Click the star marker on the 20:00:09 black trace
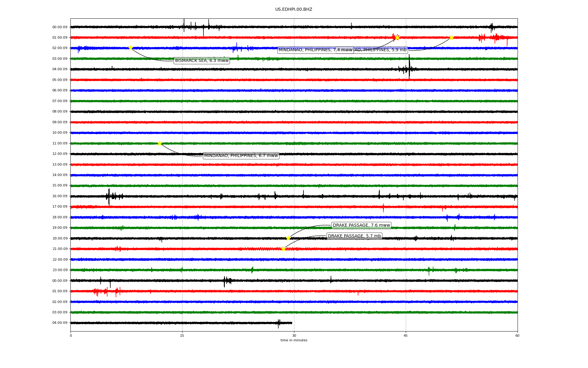The image size is (588, 368). point(288,238)
